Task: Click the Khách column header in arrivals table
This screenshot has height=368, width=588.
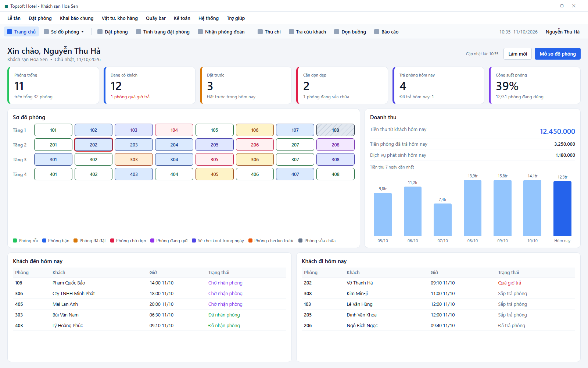Action: [x=59, y=273]
